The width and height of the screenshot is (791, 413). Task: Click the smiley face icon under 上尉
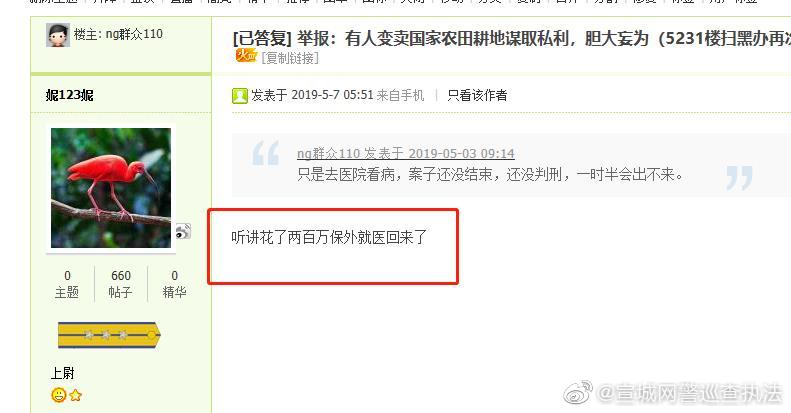(x=59, y=395)
